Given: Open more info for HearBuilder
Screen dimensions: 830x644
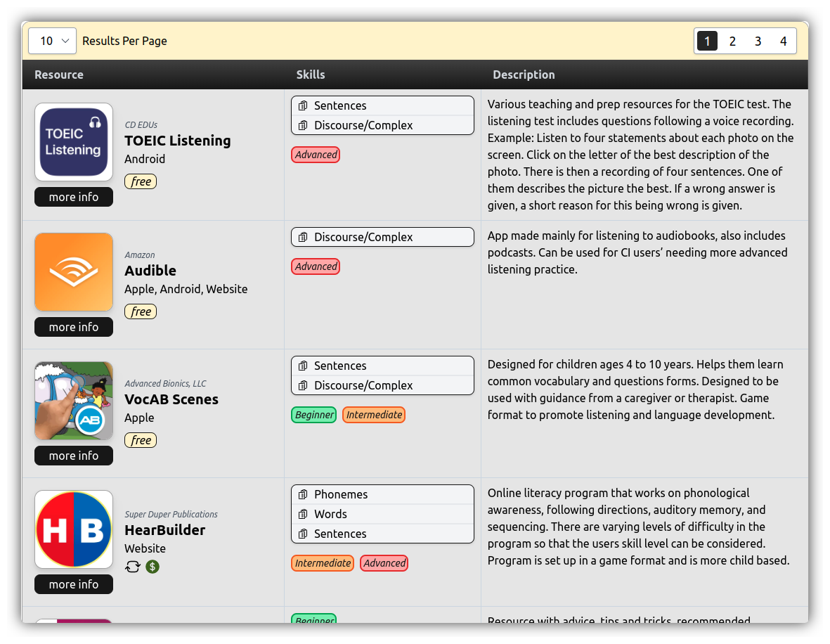Looking at the screenshot, I should [x=74, y=584].
